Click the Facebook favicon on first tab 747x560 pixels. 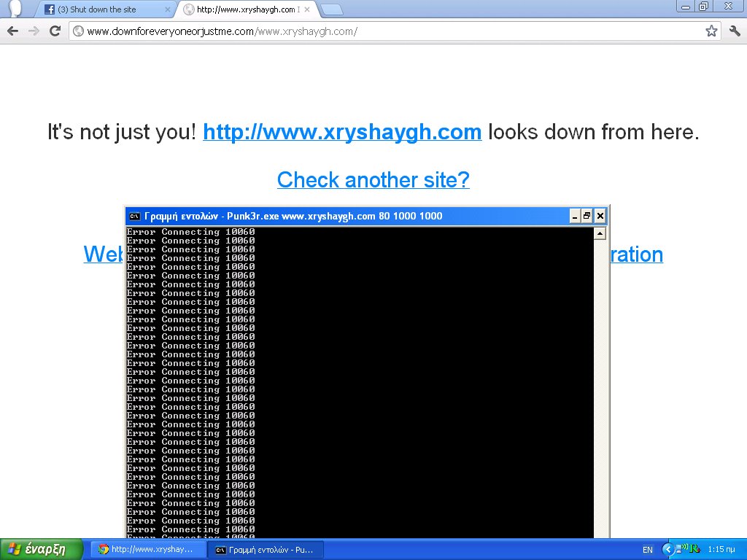coord(50,9)
